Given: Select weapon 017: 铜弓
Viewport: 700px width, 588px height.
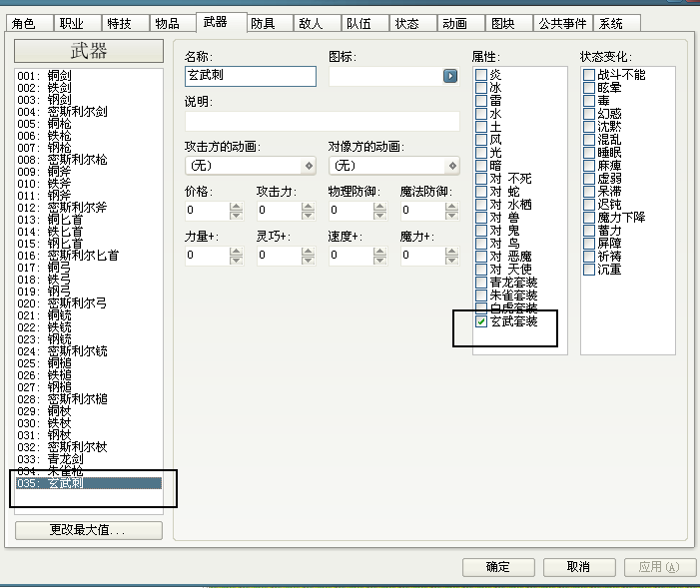Looking at the screenshot, I should tap(89, 268).
